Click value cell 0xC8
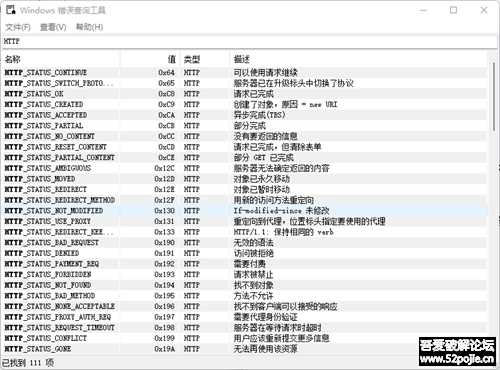 point(166,94)
